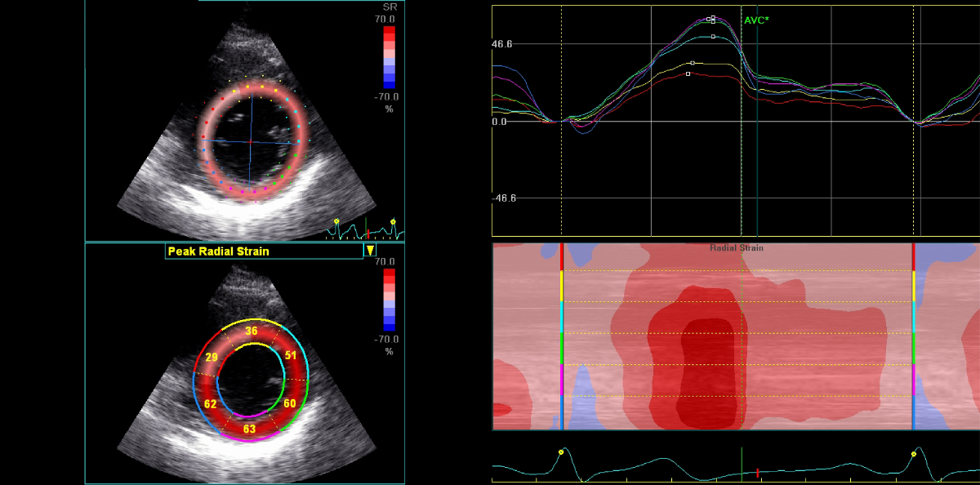Click first yellow R-wave marker on bottom ECG
Screen dimensions: 980x485
(x=561, y=452)
